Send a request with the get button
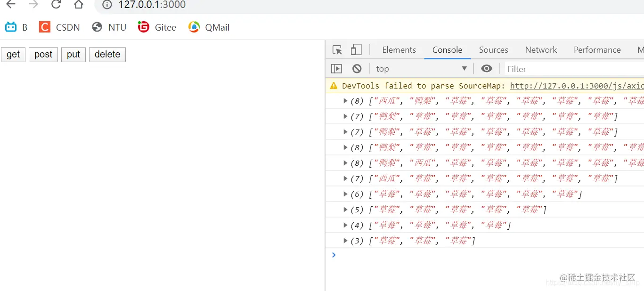Screen dimensions: 644x291 click(13, 55)
